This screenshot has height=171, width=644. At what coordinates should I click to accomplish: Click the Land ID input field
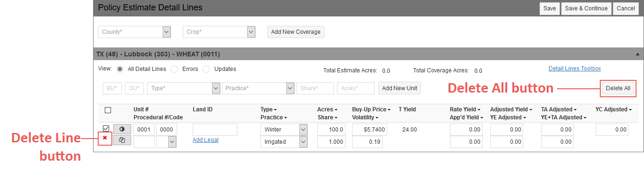tap(215, 129)
